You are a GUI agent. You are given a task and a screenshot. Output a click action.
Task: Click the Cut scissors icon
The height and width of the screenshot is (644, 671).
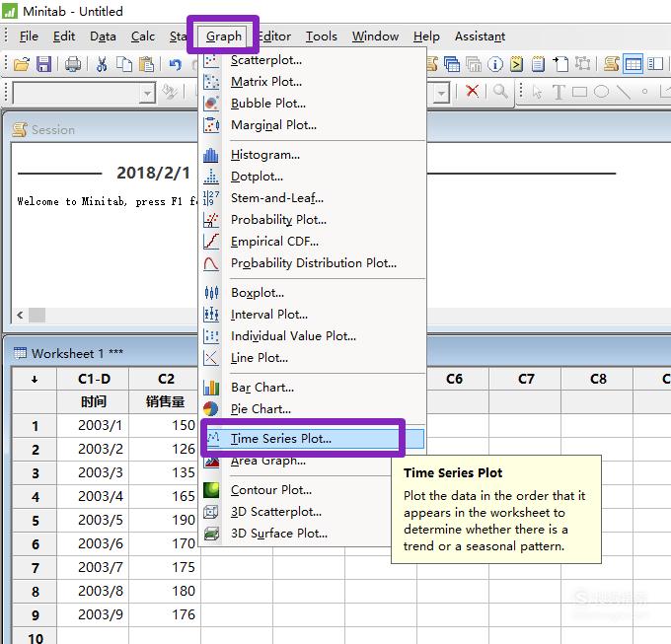tap(102, 64)
